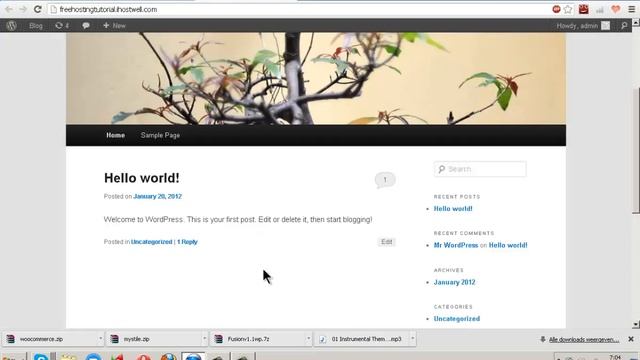
Task: Click the Edit button for the post
Action: (x=387, y=242)
